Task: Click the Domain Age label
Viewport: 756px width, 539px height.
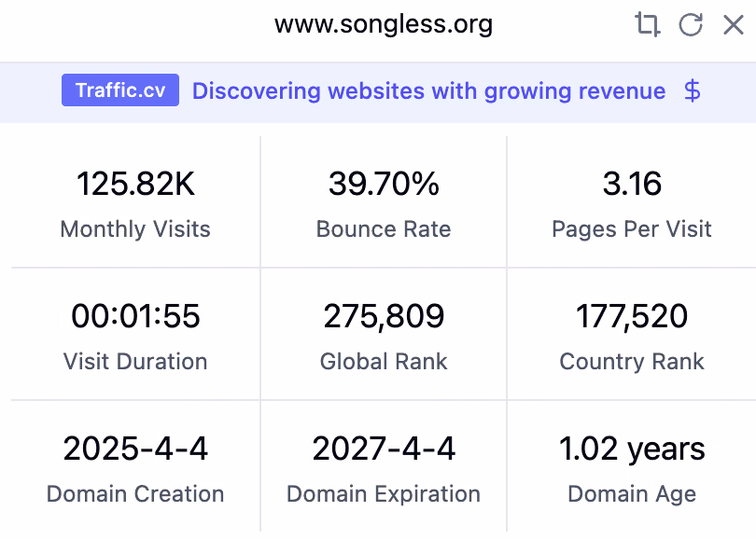Action: pyautogui.click(x=632, y=493)
